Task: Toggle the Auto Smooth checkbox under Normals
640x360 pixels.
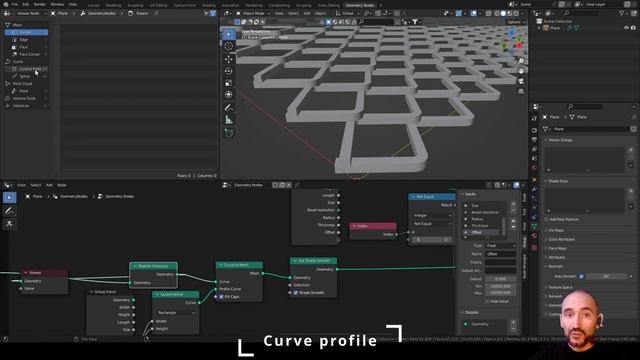Action: pos(581,276)
